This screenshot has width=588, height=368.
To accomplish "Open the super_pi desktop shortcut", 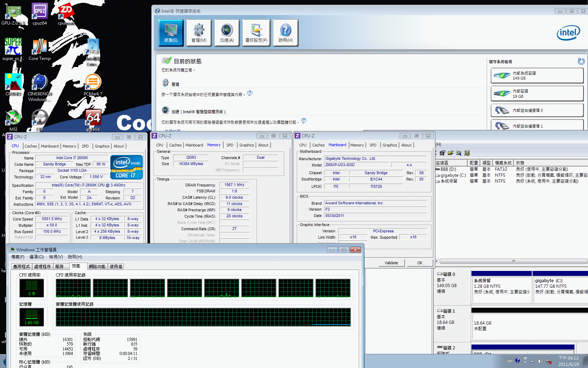I will click(13, 49).
